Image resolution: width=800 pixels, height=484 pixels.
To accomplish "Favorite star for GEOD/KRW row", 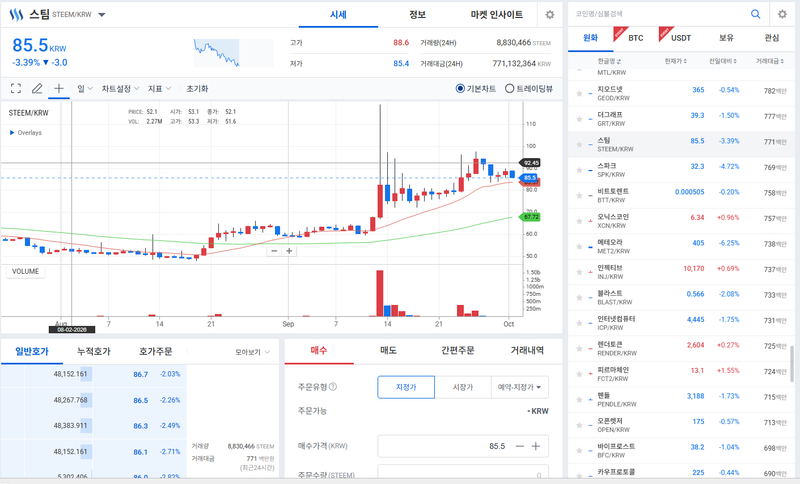I will pos(579,93).
